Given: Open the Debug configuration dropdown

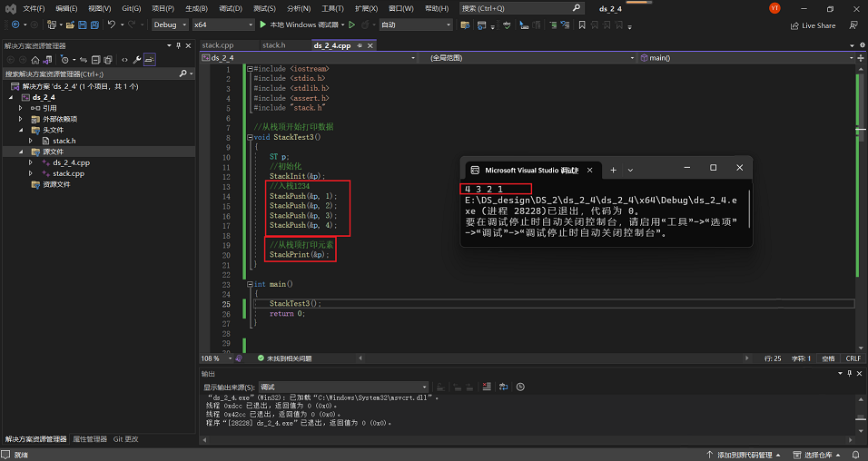Looking at the screenshot, I should [x=170, y=25].
